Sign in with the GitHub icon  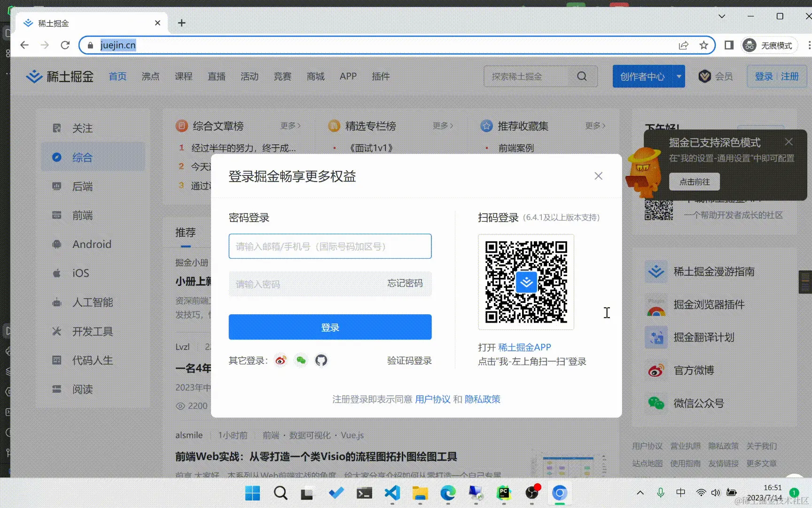[x=321, y=360]
